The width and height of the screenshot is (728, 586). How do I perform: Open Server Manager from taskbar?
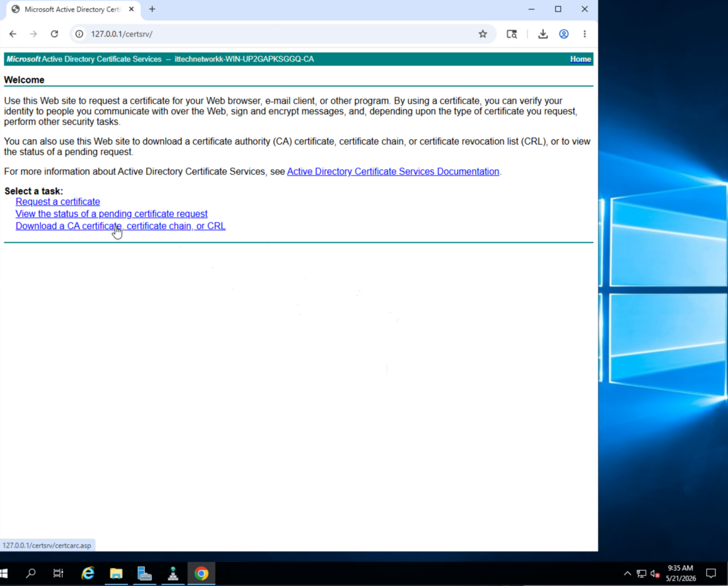click(145, 573)
